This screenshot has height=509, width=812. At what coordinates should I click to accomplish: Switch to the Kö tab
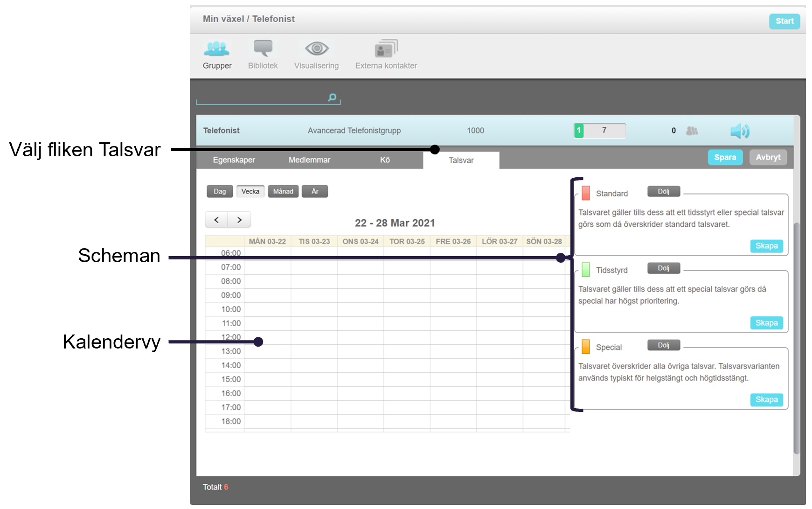(385, 160)
